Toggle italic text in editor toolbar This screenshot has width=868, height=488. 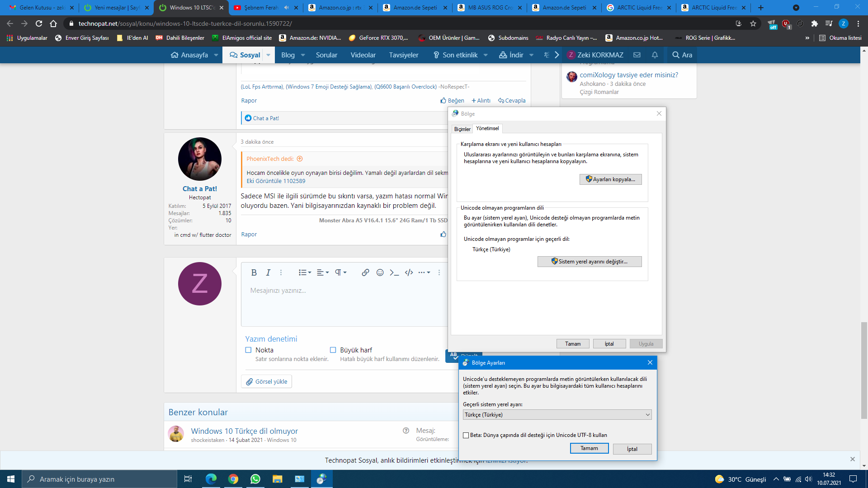click(x=268, y=272)
